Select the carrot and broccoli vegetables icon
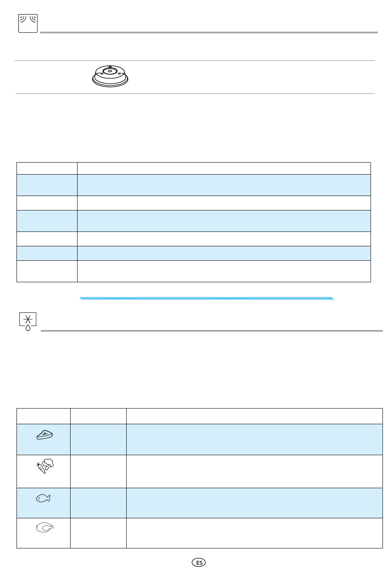Screen dimensions: 392x567 (45, 466)
